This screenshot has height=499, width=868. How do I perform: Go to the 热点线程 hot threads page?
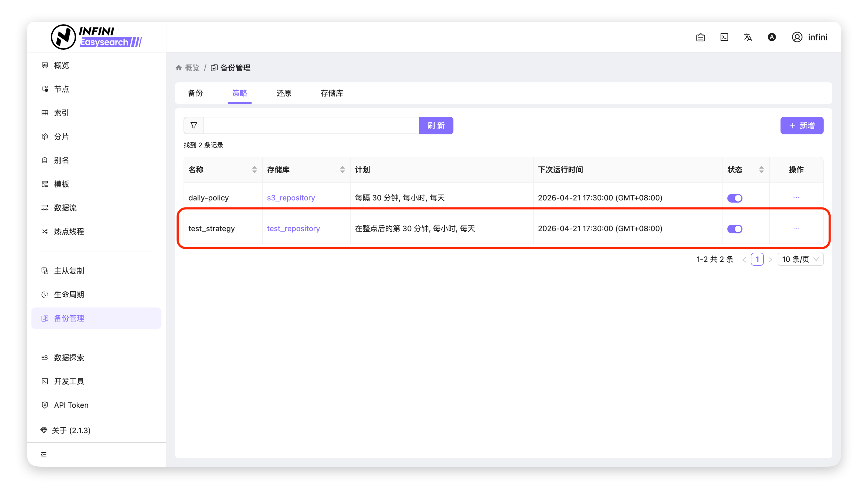[69, 231]
